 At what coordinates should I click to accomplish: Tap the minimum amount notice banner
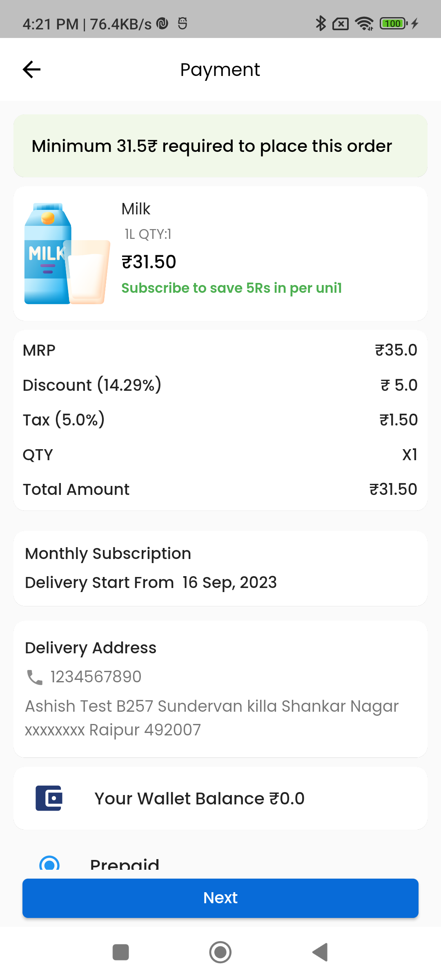pos(220,146)
